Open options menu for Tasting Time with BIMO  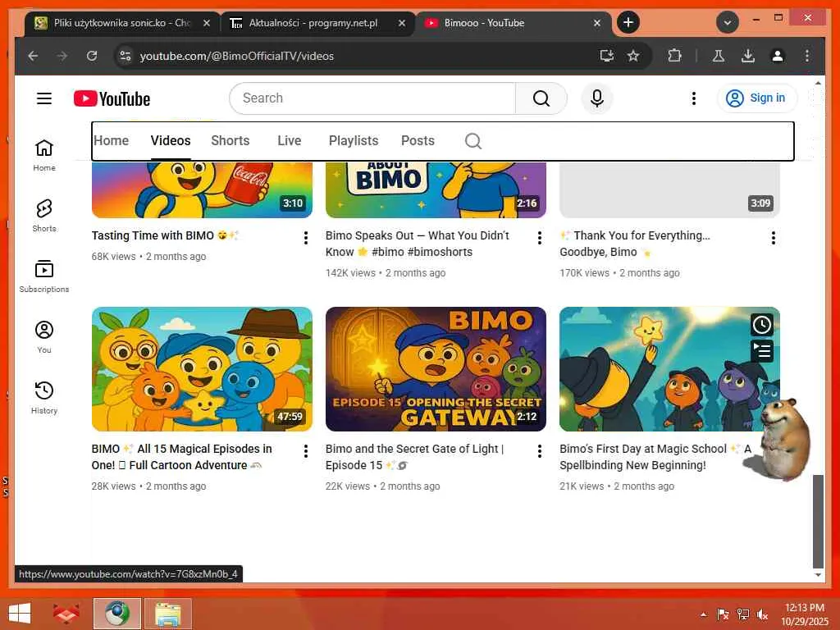click(x=306, y=238)
